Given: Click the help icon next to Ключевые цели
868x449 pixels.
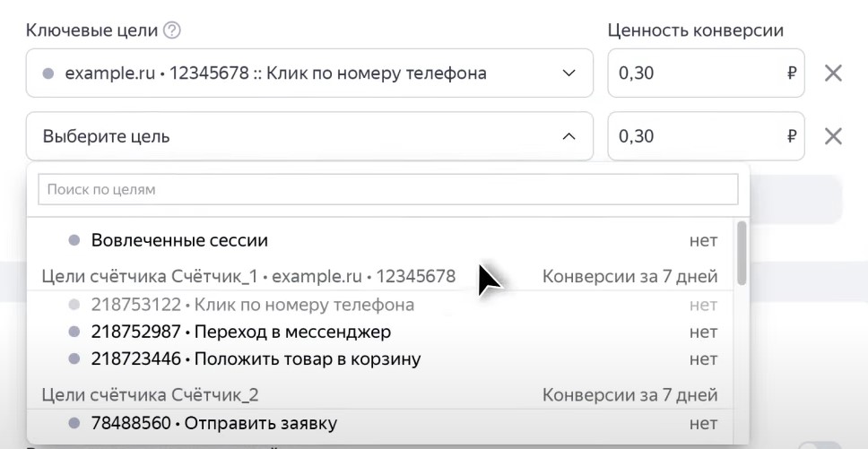Looking at the screenshot, I should pos(172,30).
